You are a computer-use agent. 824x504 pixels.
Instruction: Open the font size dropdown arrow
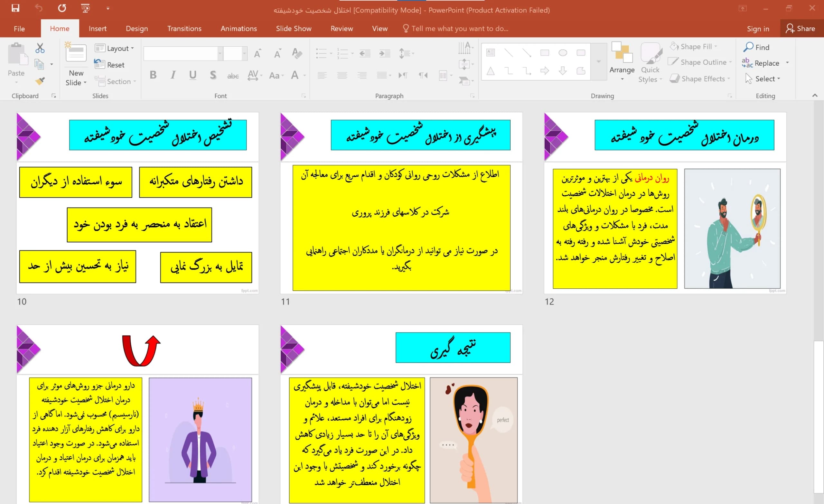coord(244,53)
